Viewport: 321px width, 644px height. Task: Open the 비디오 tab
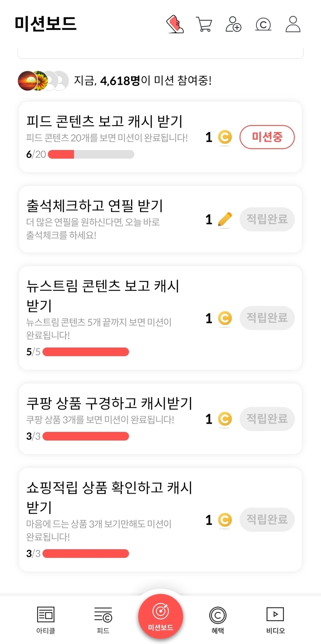(x=275, y=620)
